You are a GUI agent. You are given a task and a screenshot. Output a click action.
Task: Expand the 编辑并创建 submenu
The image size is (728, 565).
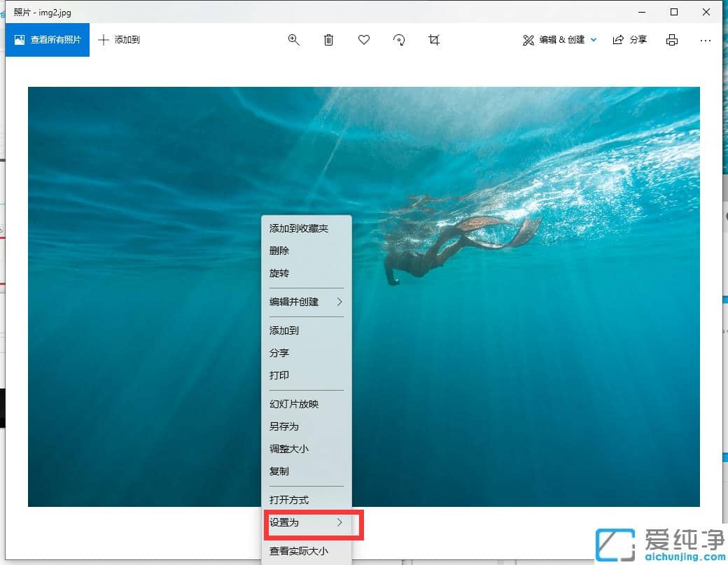[x=339, y=302]
